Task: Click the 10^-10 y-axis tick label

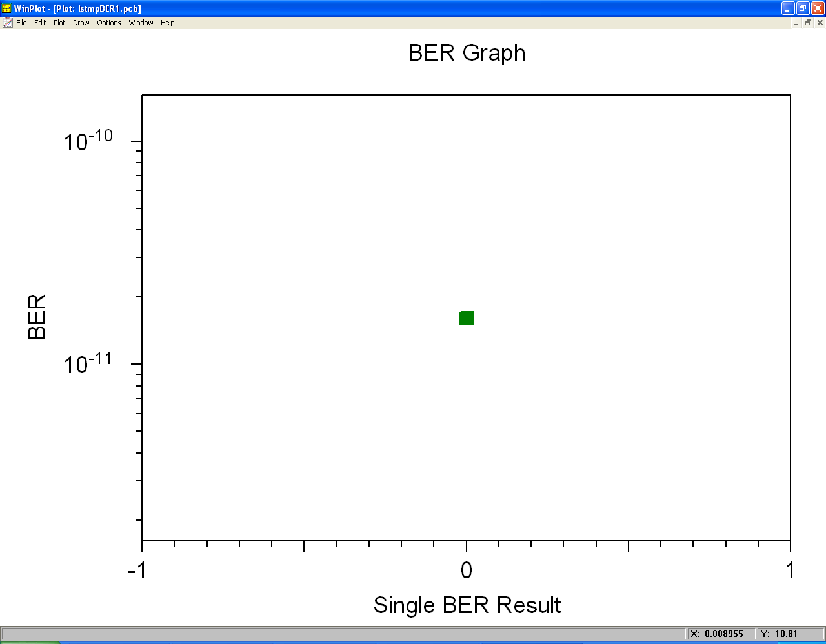Action: point(88,140)
